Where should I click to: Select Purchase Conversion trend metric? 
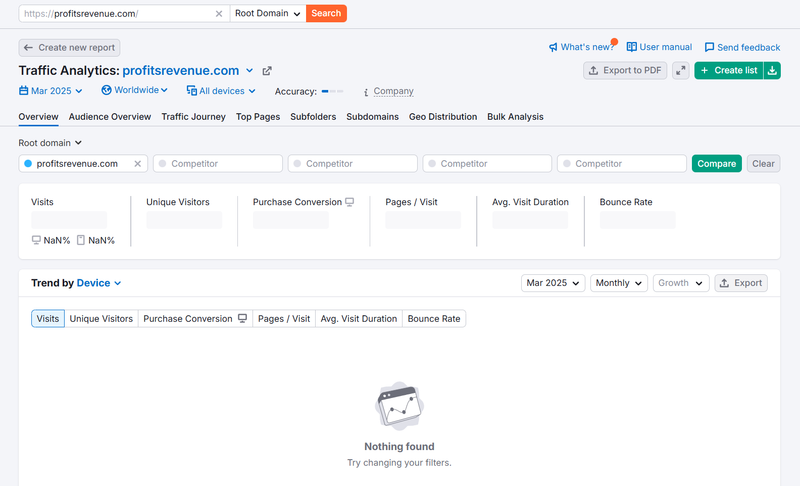click(x=195, y=319)
